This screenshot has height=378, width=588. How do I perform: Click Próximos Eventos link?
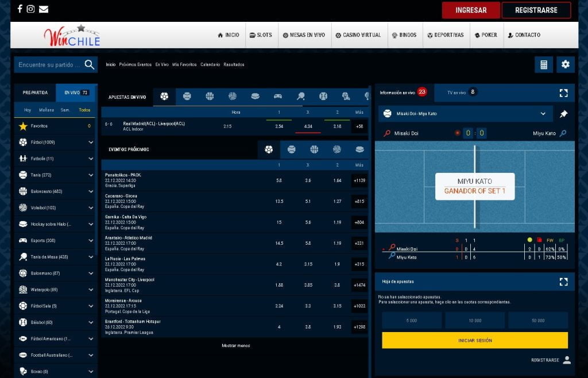[x=136, y=64]
